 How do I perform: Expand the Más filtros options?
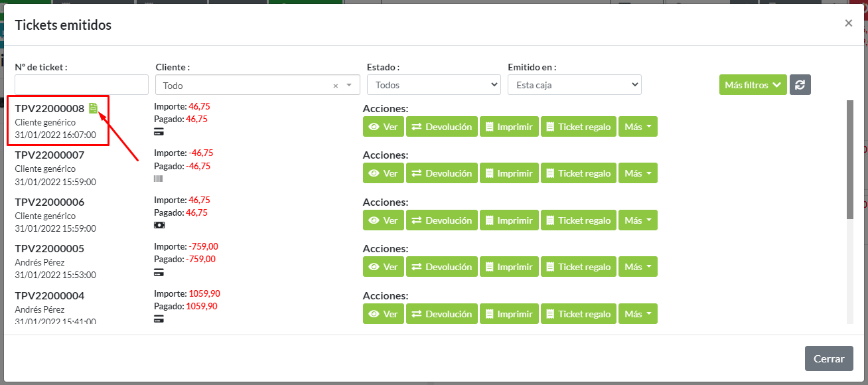pos(753,85)
